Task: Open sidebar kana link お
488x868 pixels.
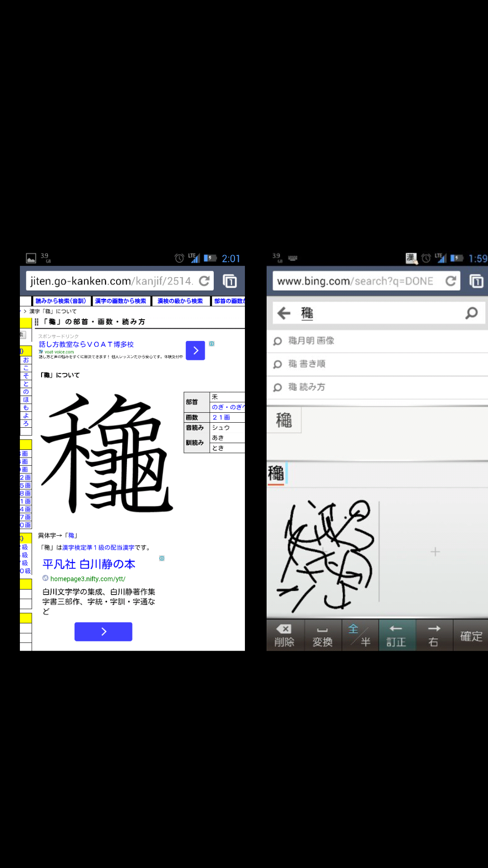Action: [x=26, y=360]
